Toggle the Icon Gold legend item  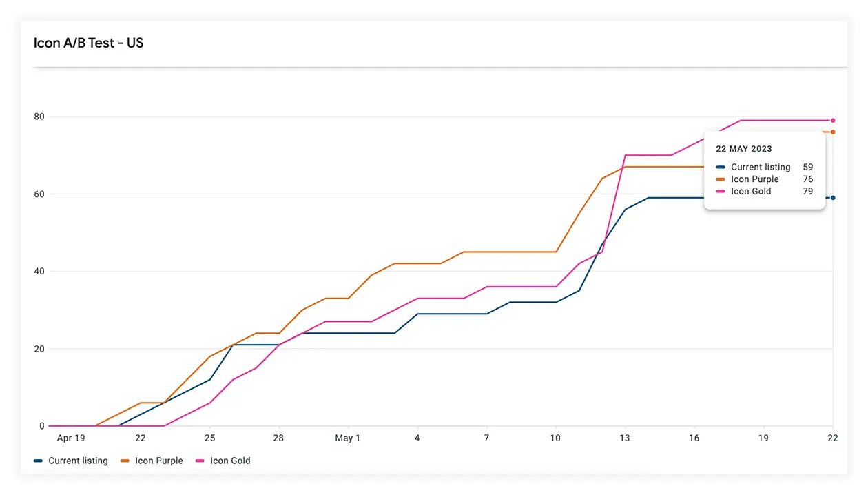tap(230, 461)
